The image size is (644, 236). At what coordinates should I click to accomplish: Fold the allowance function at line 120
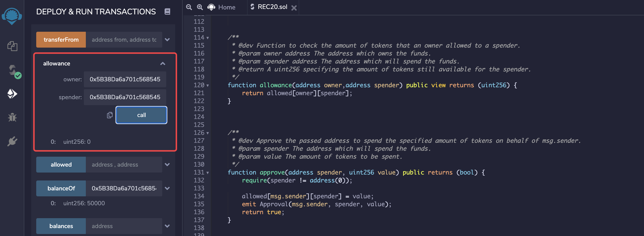pyautogui.click(x=207, y=86)
